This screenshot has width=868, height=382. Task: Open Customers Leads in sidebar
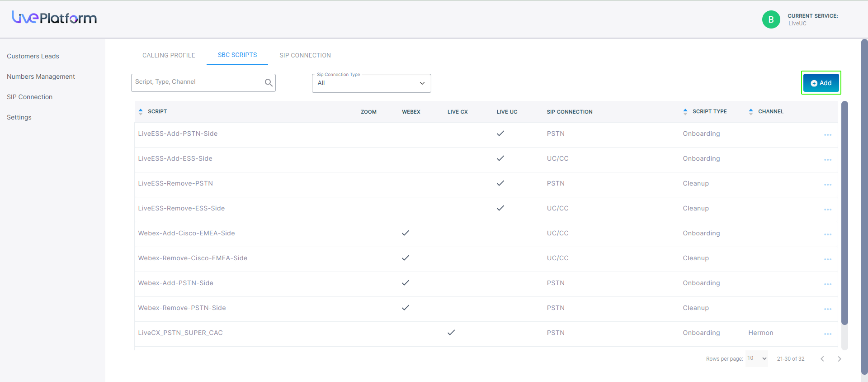point(33,56)
